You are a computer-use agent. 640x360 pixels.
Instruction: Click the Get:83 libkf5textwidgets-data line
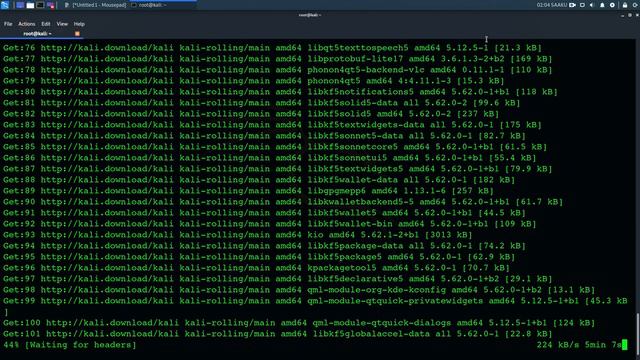coord(272,125)
